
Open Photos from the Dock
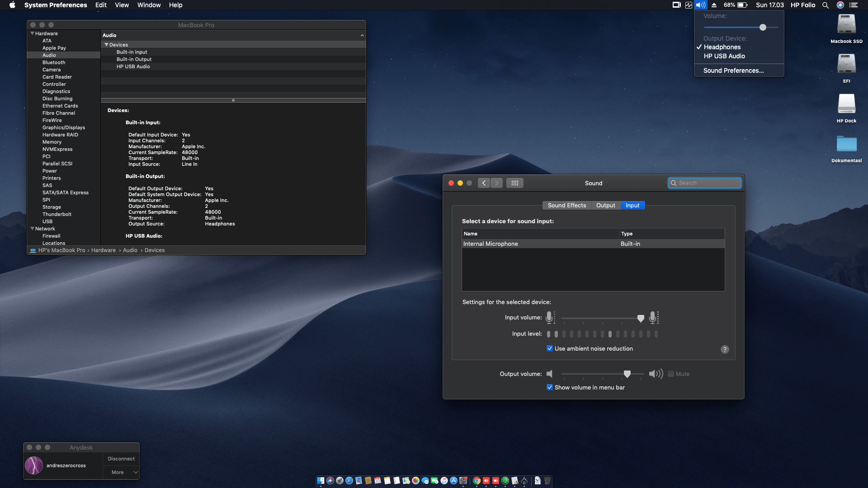pos(415,481)
